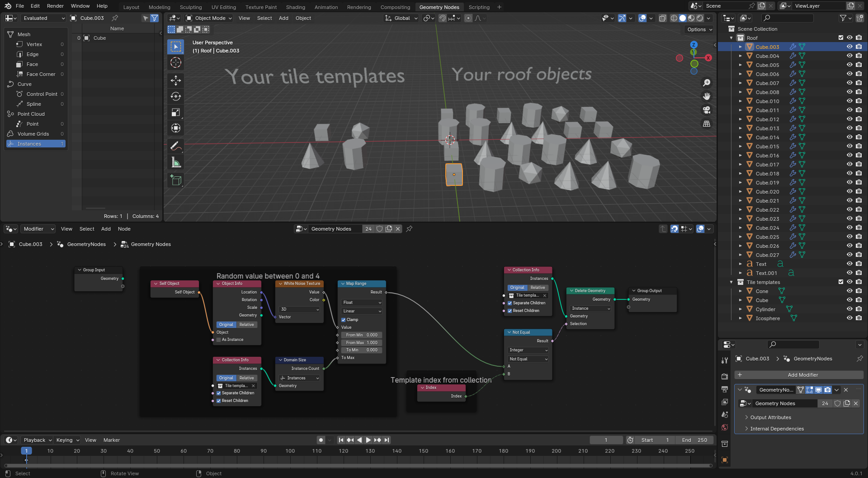868x478 pixels.
Task: Open the Scene properties tab icon
Action: click(725, 414)
